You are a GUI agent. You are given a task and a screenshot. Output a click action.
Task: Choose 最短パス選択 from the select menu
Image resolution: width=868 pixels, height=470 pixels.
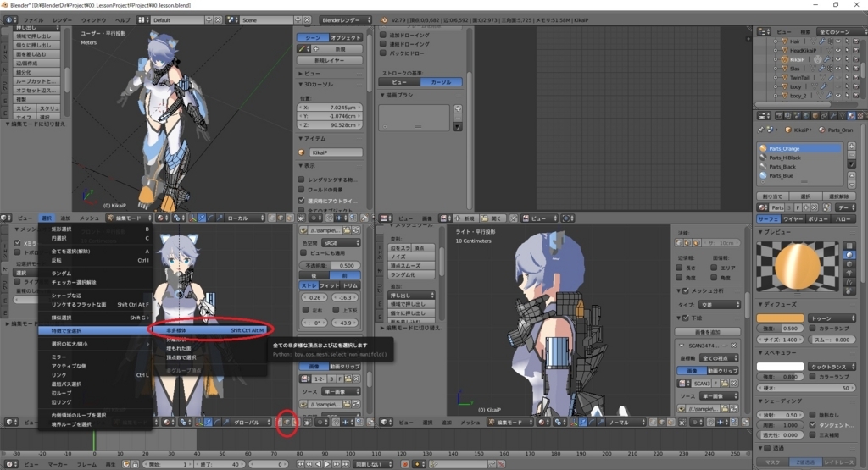tap(95, 384)
